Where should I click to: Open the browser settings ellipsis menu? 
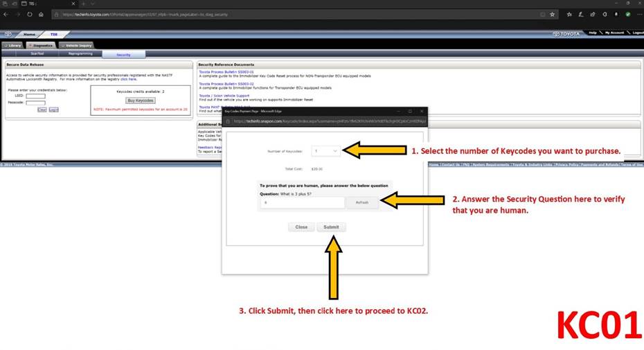click(639, 15)
